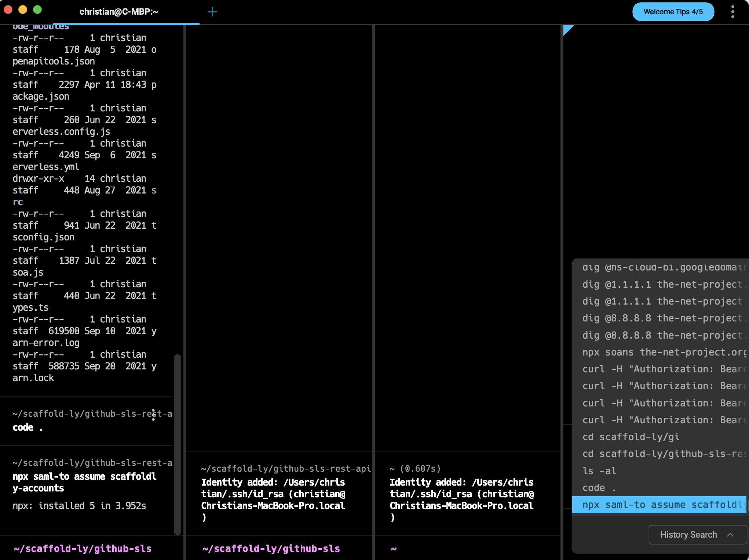Screen dimensions: 749x560
Task: Click the ~/scaffold-ly/github-sls prompt path
Action: click(82, 549)
